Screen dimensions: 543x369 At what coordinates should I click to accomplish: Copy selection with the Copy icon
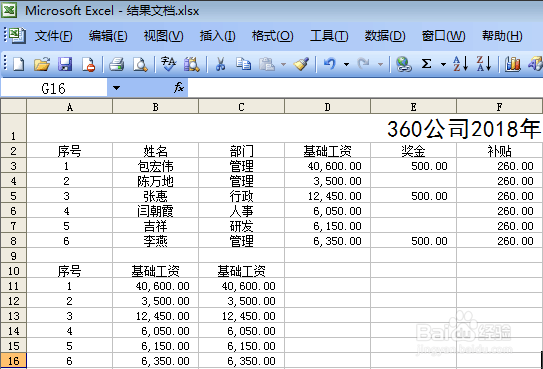point(243,64)
